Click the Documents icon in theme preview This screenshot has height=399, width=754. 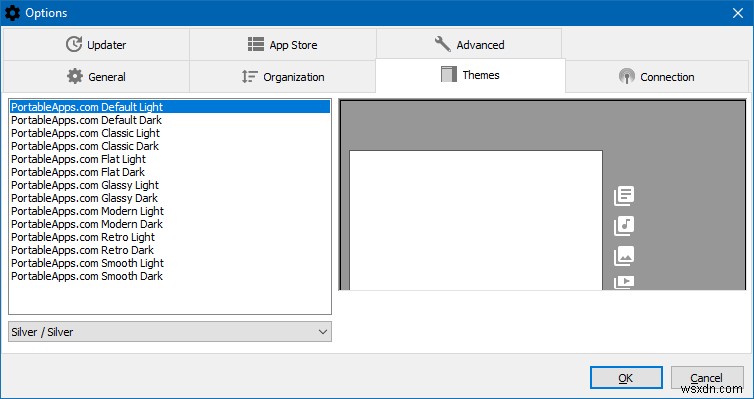pyautogui.click(x=624, y=196)
